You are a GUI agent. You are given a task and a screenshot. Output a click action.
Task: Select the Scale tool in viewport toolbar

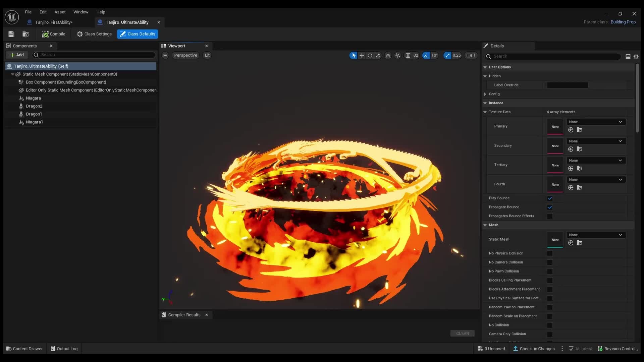[378, 55]
